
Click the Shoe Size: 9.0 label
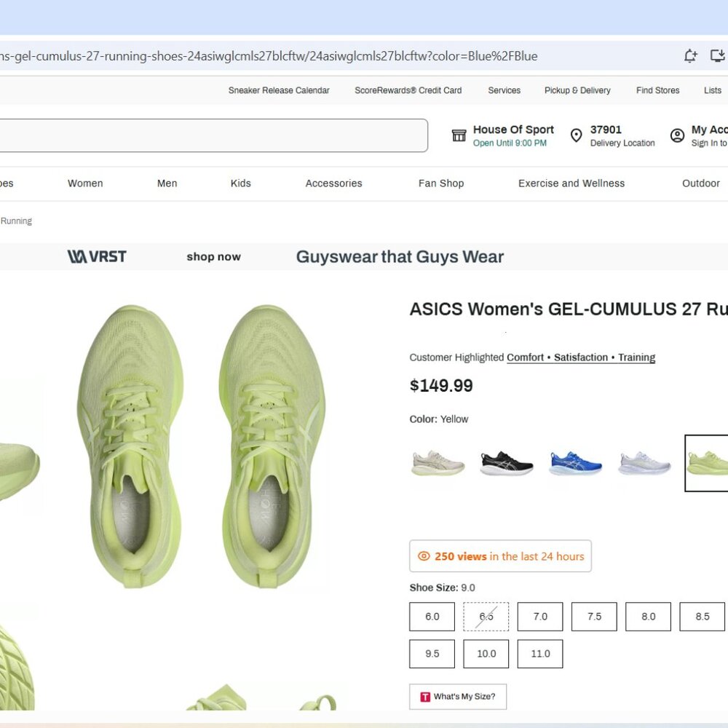click(x=443, y=587)
